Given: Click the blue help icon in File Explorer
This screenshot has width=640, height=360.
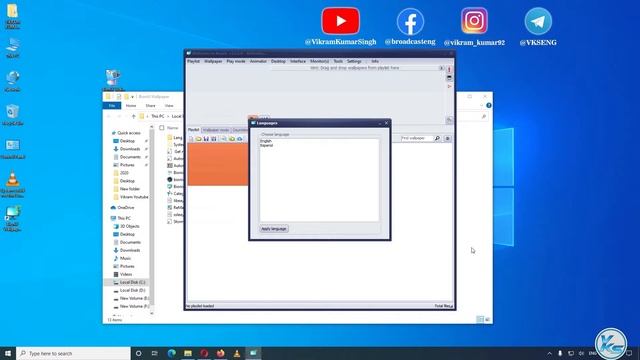Looking at the screenshot, I should [x=489, y=105].
